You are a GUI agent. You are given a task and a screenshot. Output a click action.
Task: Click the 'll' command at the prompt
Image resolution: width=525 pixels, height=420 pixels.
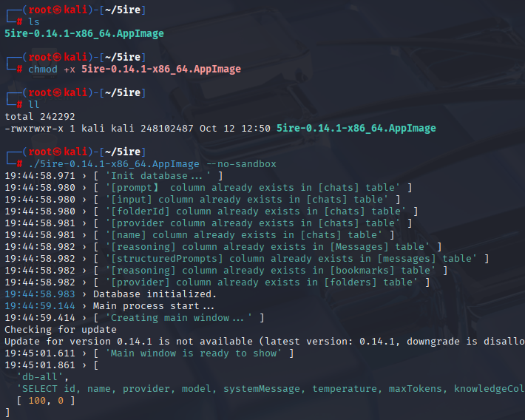point(34,104)
